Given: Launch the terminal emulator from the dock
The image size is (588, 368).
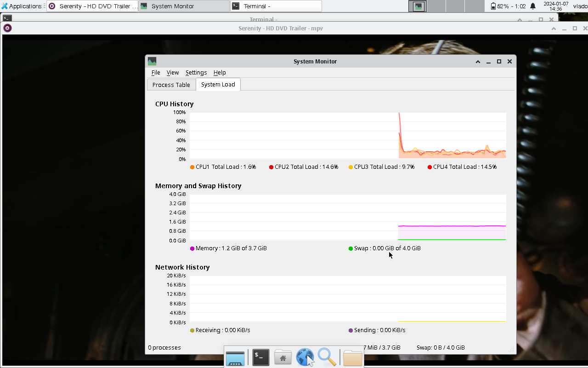Looking at the screenshot, I should [260, 357].
